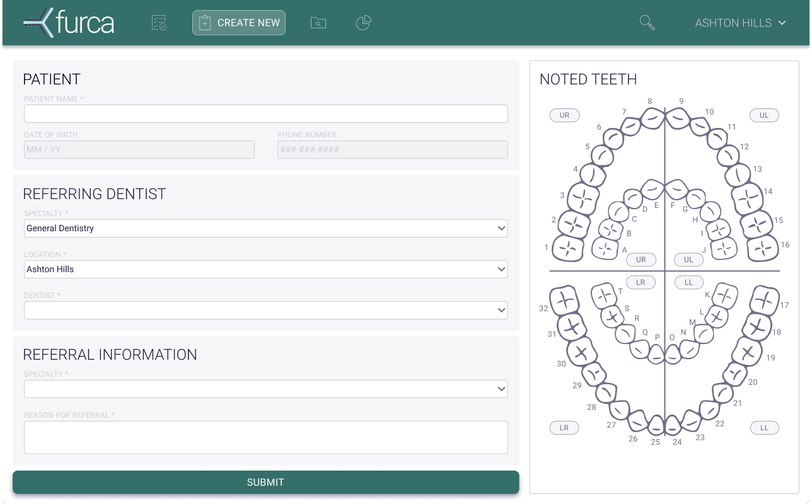This screenshot has width=812, height=504.
Task: Select tooth number 21 on the chart
Action: point(724,393)
